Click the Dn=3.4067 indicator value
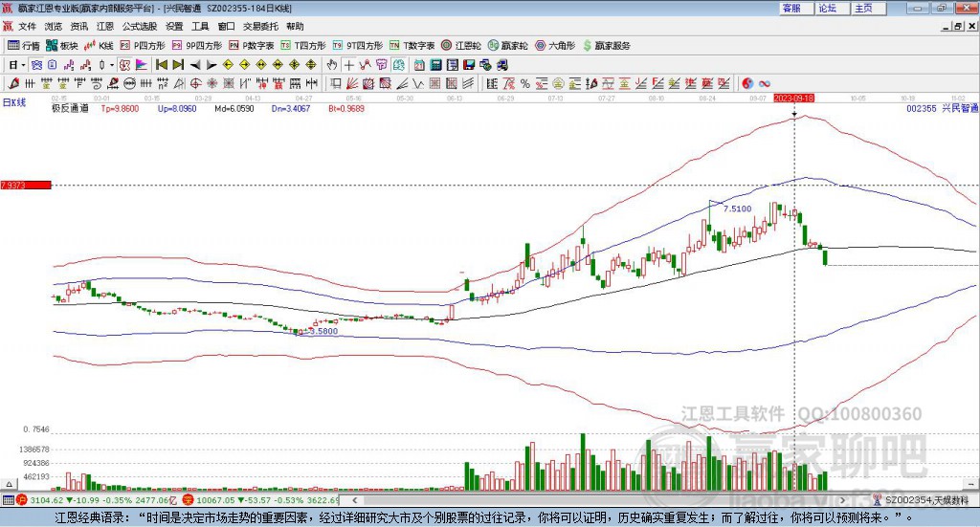The width and height of the screenshot is (980, 527). click(x=291, y=109)
